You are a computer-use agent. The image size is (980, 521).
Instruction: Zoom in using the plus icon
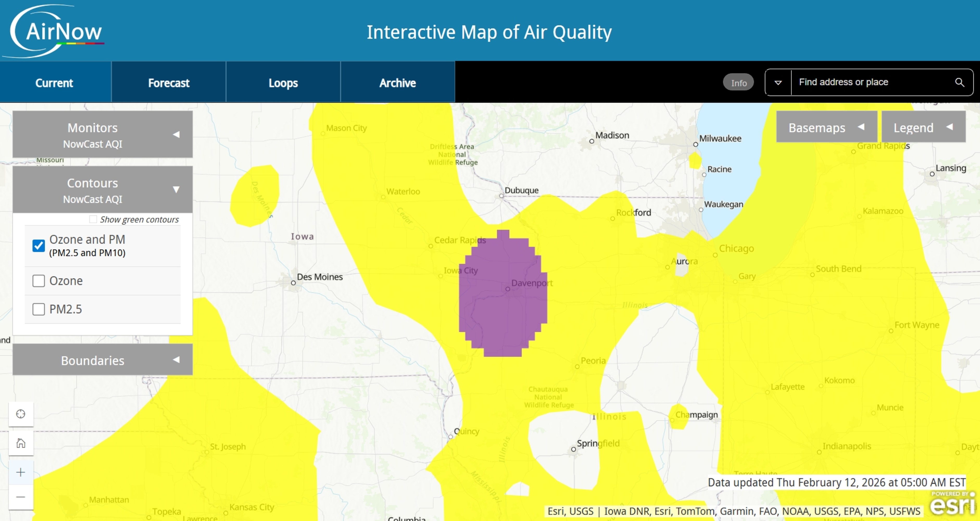pos(20,472)
